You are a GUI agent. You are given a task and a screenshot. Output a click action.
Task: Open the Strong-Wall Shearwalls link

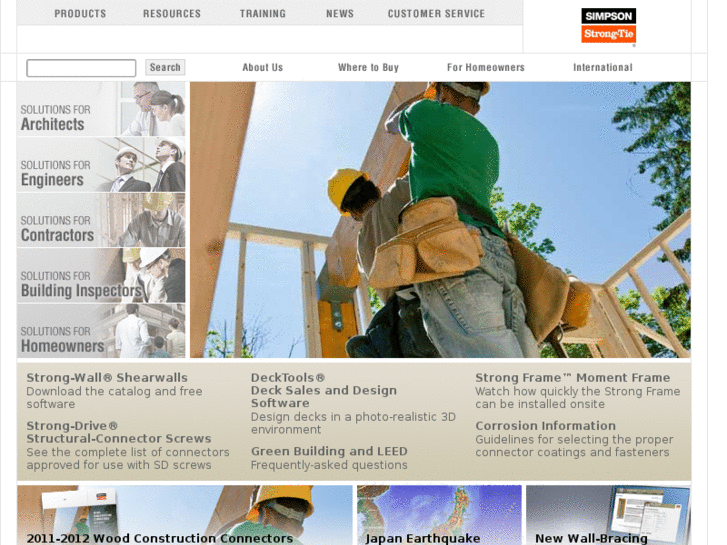[x=107, y=378]
